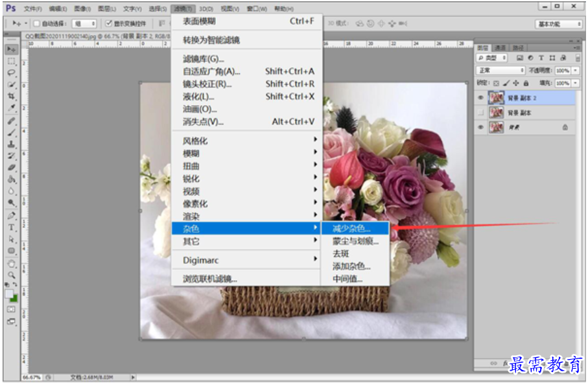Choose 去斑 from the submenu

tap(355, 254)
